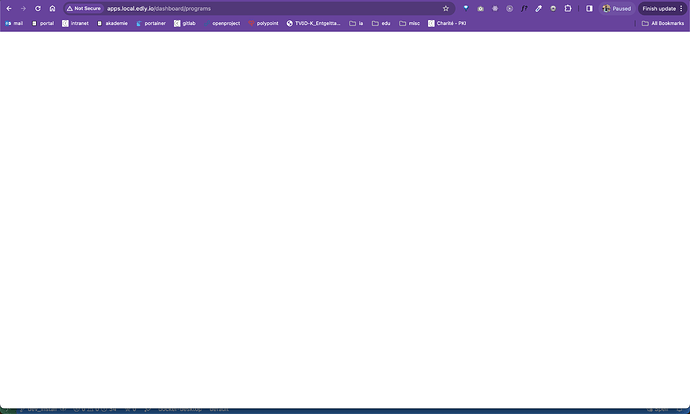
Task: Open the mail bookmark
Action: tap(14, 23)
